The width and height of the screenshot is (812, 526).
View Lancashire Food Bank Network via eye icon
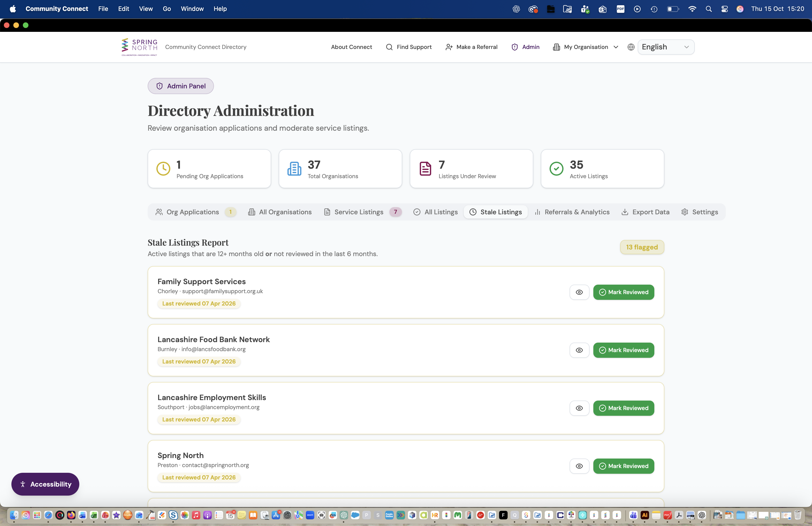coord(579,350)
